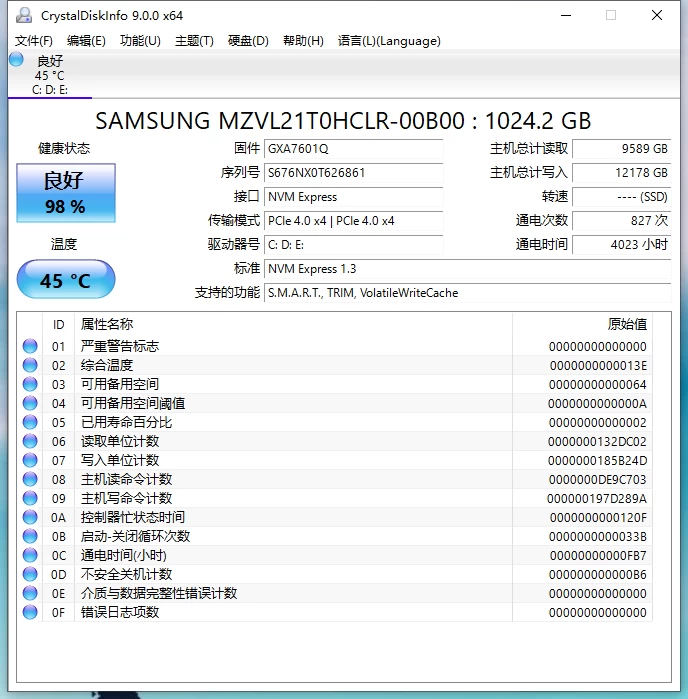Click status orb for 启动-关闭循环次数 row
Viewport: 688px width, 699px height.
pos(30,536)
